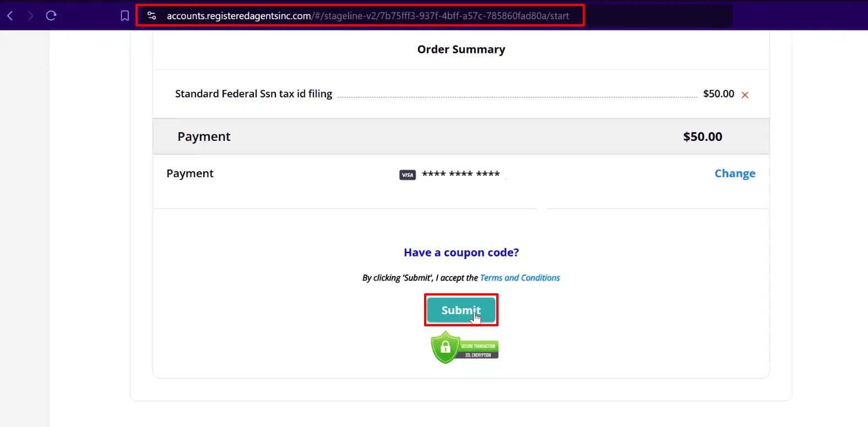868x427 pixels.
Task: Click the Payment heading in the gray bar
Action: (x=204, y=136)
